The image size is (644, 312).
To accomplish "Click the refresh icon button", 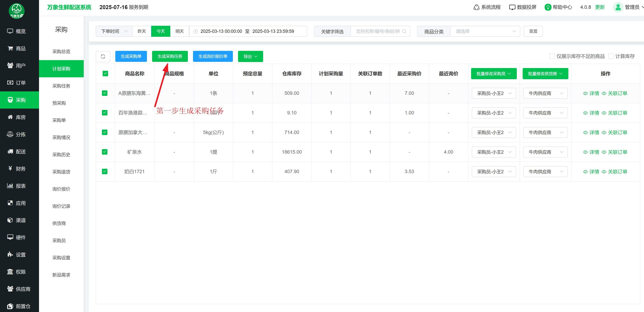I will click(103, 57).
